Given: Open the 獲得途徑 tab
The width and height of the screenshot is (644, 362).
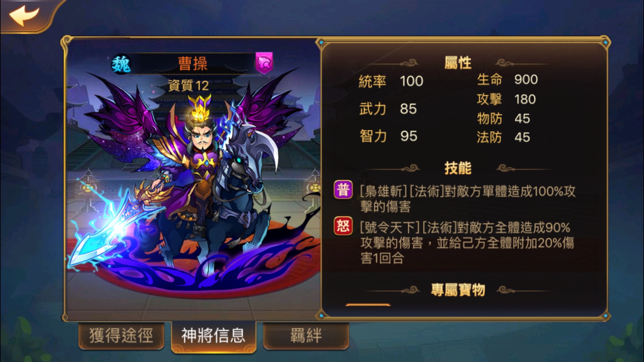Looking at the screenshot, I should [x=121, y=335].
